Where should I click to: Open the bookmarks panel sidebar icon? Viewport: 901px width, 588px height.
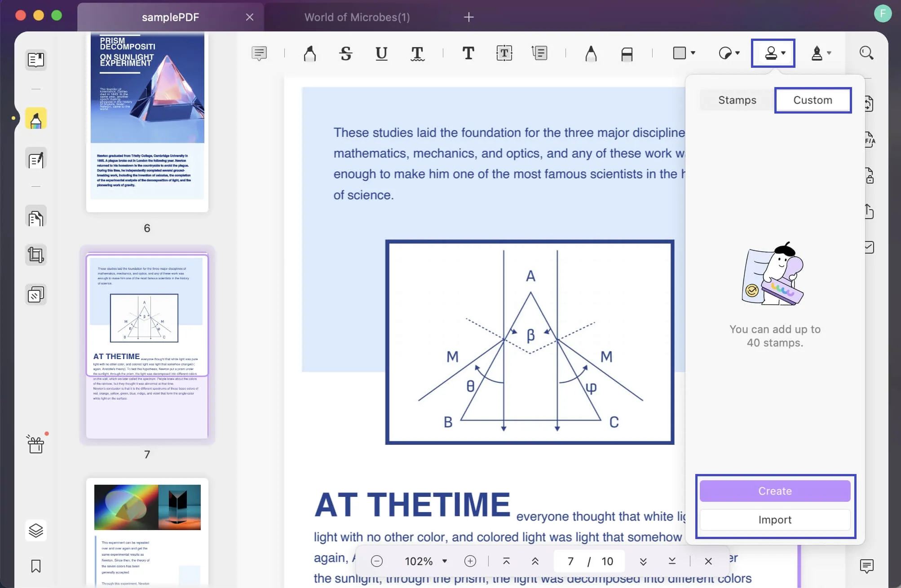point(35,566)
